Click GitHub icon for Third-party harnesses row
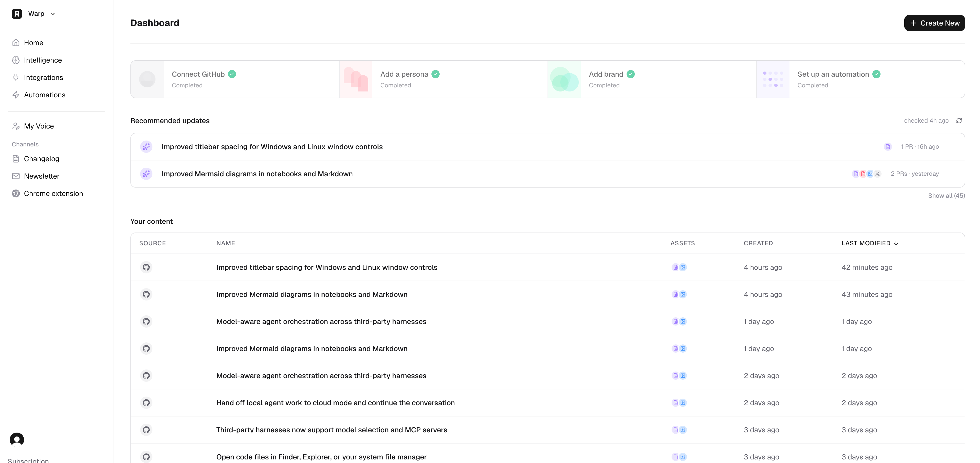The width and height of the screenshot is (980, 463). click(x=146, y=430)
